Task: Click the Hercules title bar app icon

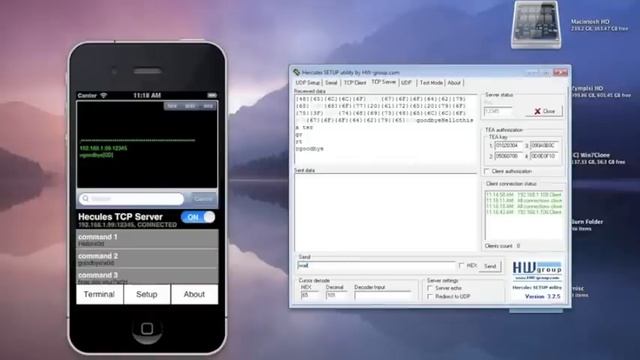Action: [x=296, y=72]
